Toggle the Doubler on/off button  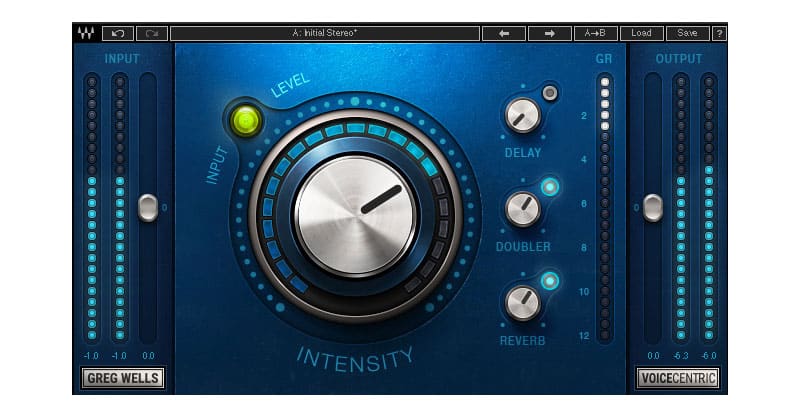pyautogui.click(x=550, y=187)
